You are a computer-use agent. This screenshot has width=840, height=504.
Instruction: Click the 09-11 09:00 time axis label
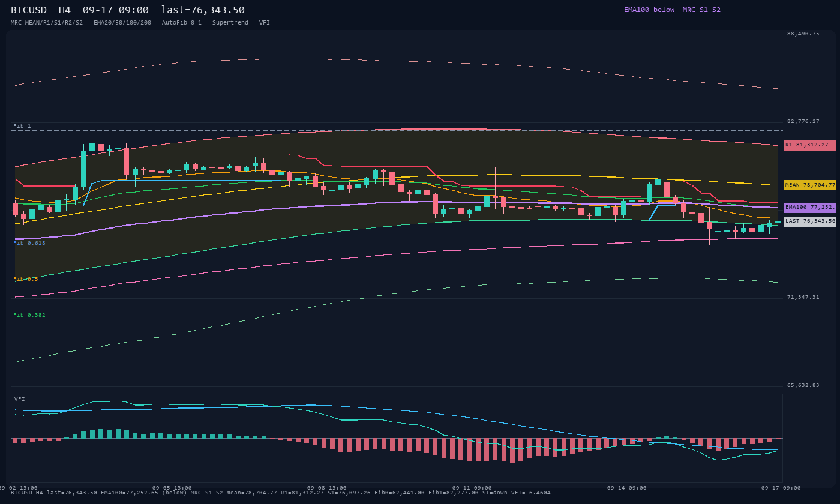(x=472, y=488)
